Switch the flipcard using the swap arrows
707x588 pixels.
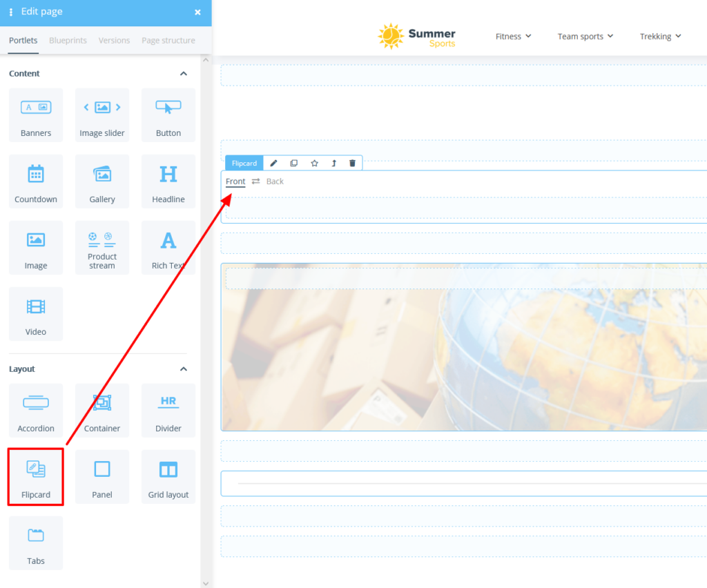pos(254,181)
